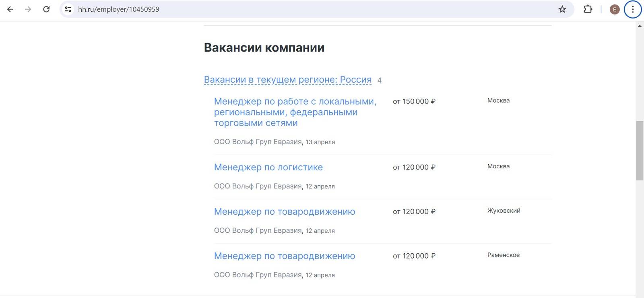Click salary 'от 150 000 ₽'
Image resolution: width=644 pixels, height=298 pixels.
[x=414, y=101]
